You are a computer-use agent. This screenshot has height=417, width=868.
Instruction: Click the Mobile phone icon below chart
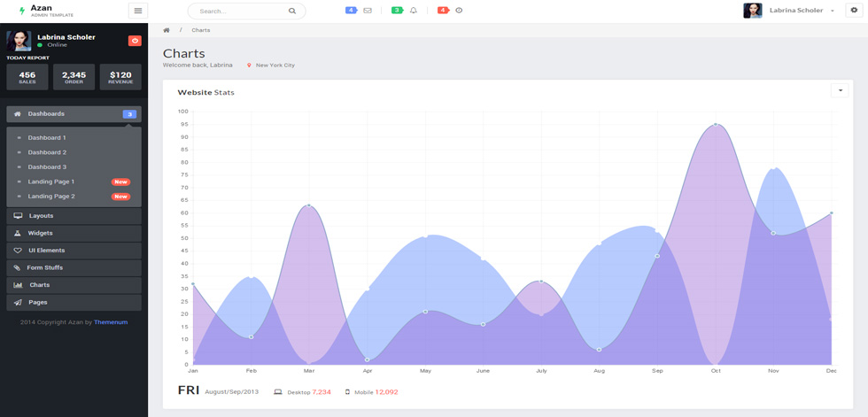click(x=347, y=392)
